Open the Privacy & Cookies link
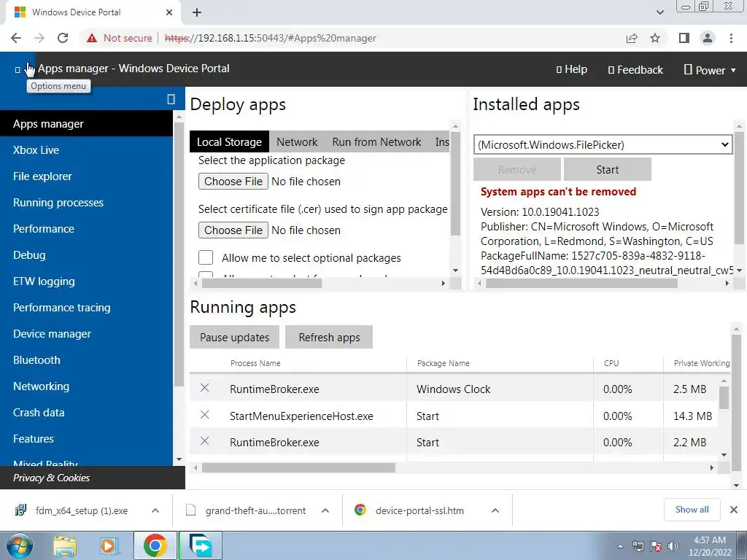The height and width of the screenshot is (560, 747). [x=52, y=478]
